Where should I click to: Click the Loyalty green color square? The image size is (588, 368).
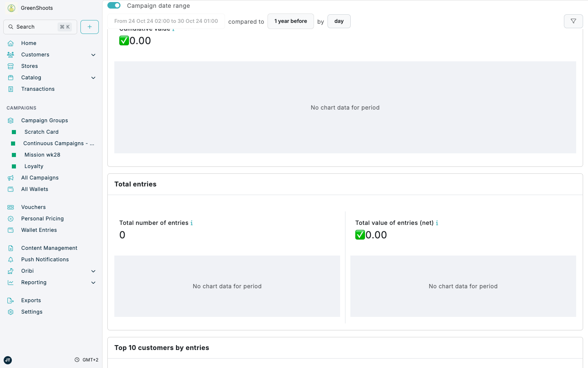click(x=14, y=166)
